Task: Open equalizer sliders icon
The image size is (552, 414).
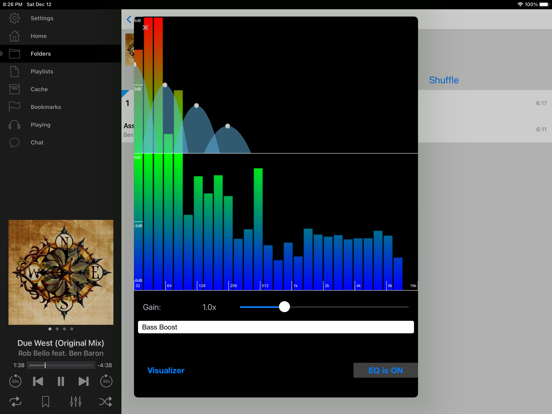Action: click(76, 401)
